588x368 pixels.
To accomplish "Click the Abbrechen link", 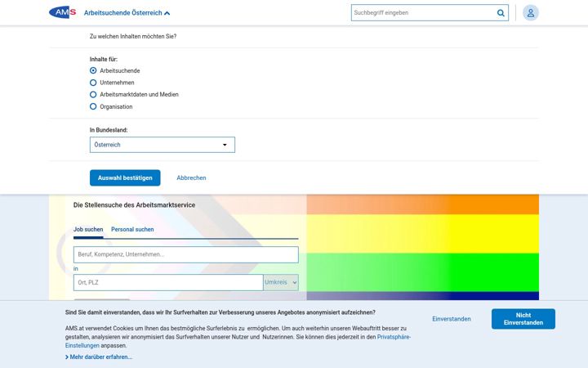I will [191, 178].
